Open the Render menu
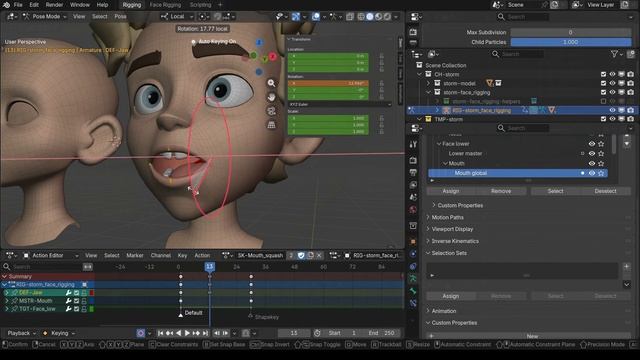The height and width of the screenshot is (360, 640). (54, 5)
